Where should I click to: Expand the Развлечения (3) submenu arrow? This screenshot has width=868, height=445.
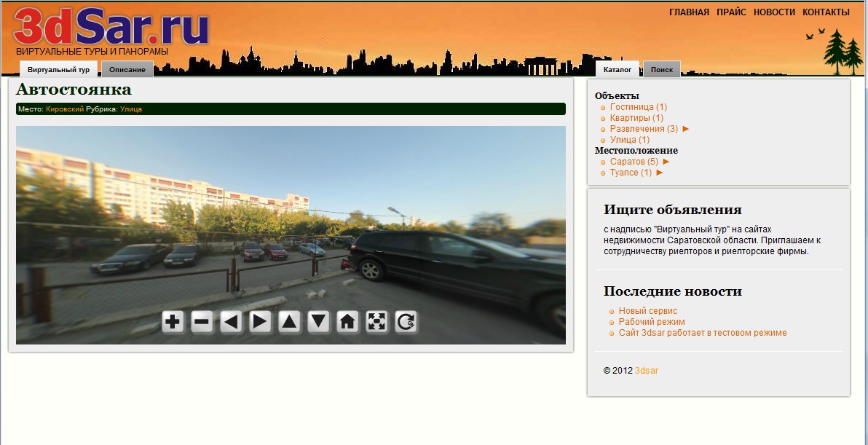tap(686, 129)
